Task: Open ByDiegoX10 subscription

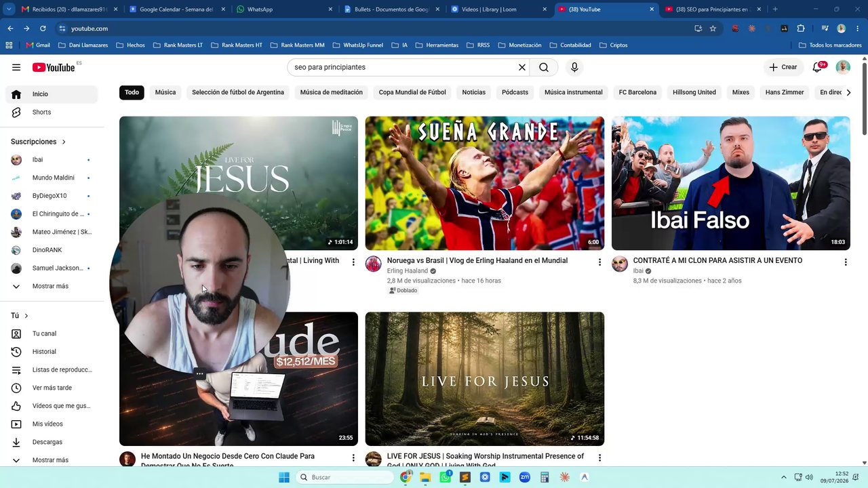Action: (52, 196)
